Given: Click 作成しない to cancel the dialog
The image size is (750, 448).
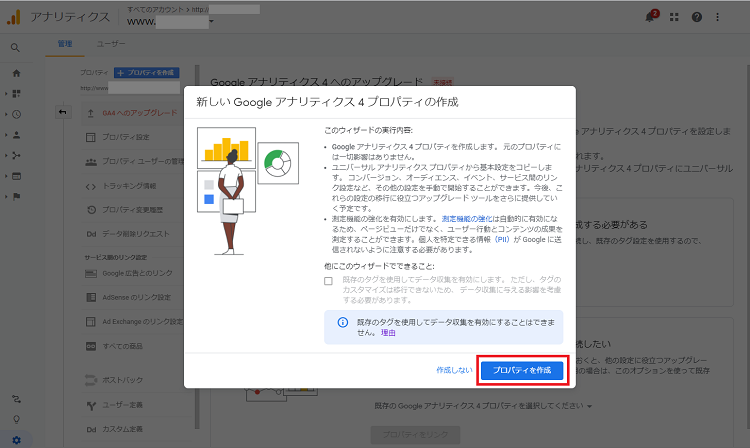Looking at the screenshot, I should [454, 370].
